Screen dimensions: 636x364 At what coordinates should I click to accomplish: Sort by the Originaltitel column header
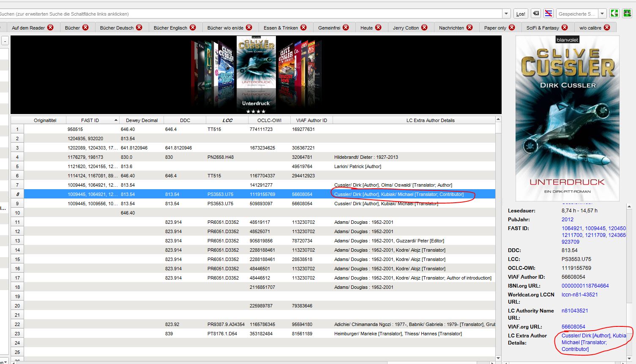(x=45, y=120)
